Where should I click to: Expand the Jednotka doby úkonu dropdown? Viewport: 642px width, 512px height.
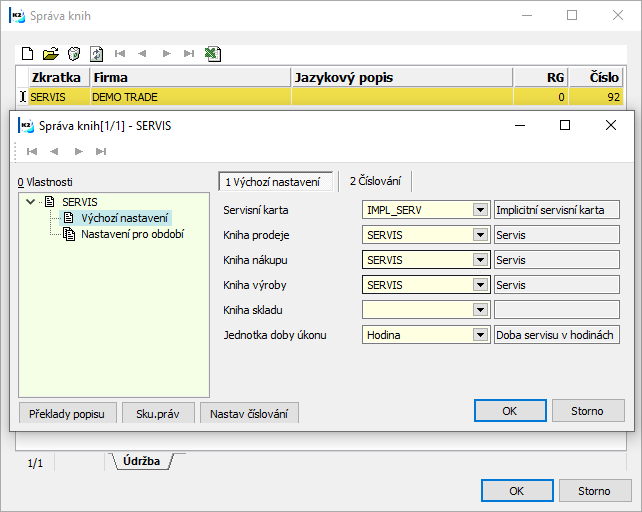click(x=481, y=335)
